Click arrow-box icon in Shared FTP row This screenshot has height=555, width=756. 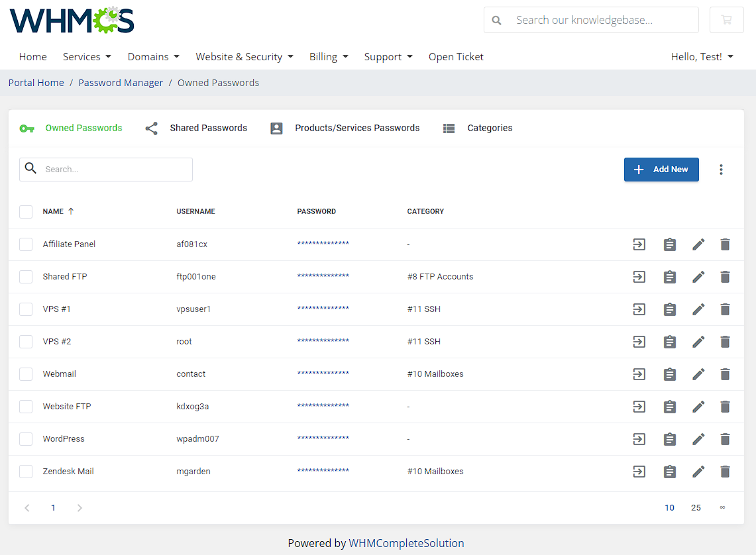pos(639,277)
